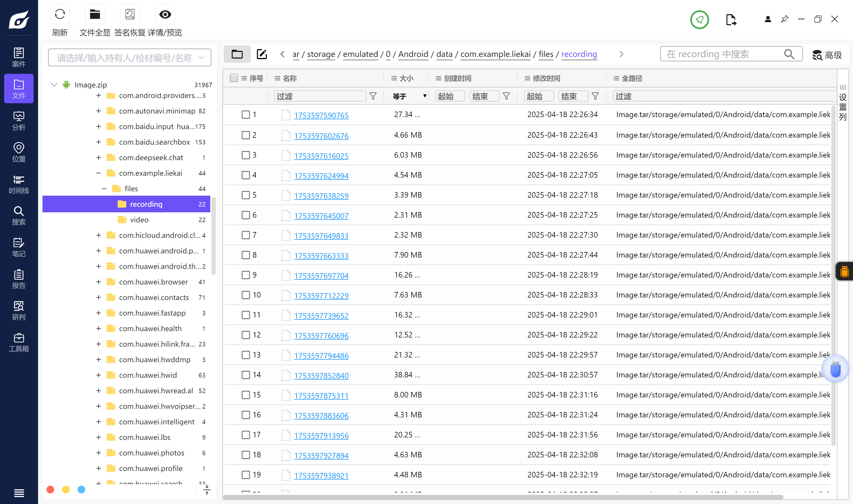
Task: Open file link 1753597852840
Action: coord(321,376)
